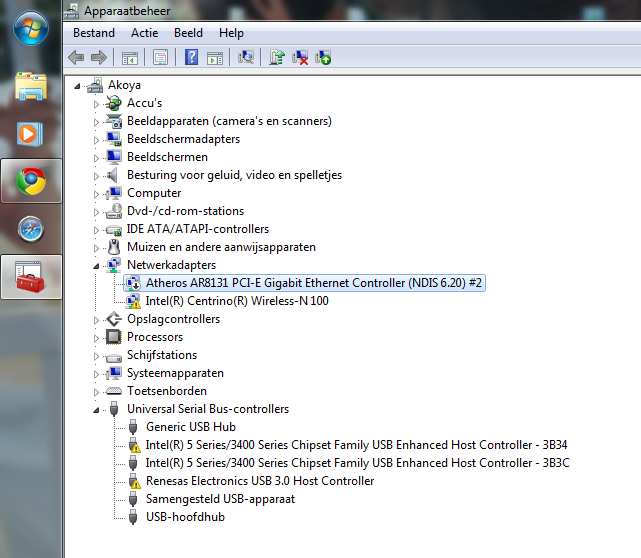Expand the Opslagcontrollers category
641x558 pixels.
tap(96, 320)
